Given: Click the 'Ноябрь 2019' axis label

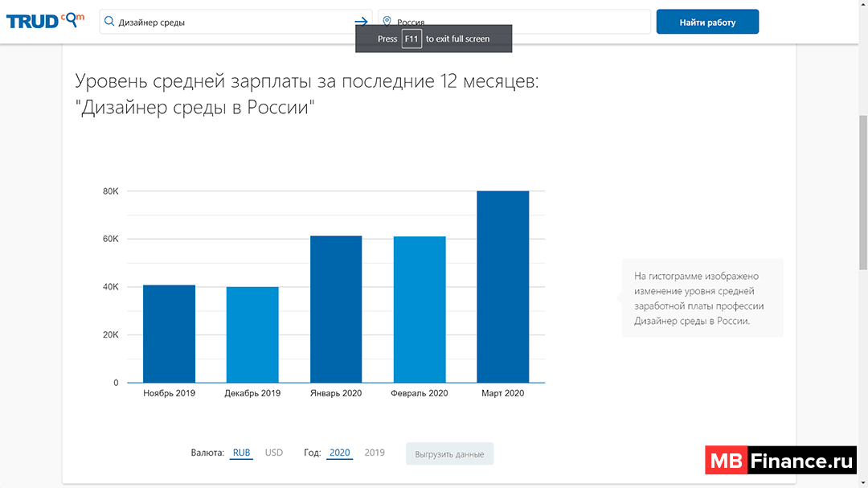Looking at the screenshot, I should 169,393.
